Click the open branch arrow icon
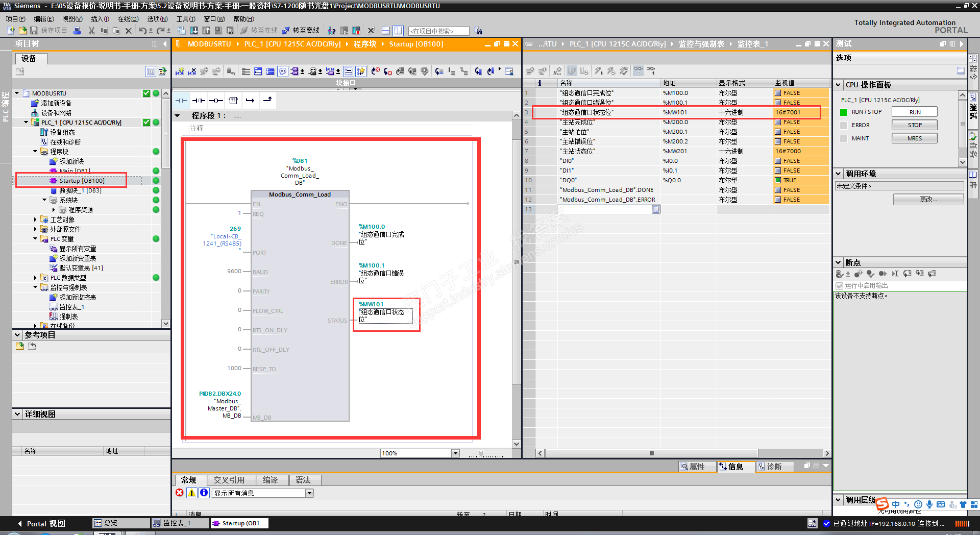The image size is (980, 535). 250,101
